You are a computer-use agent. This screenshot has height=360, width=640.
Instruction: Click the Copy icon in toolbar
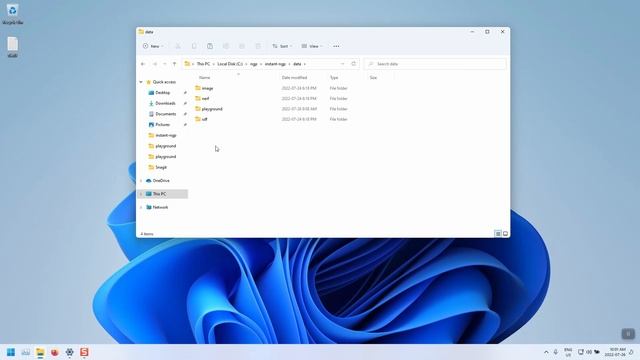point(194,46)
